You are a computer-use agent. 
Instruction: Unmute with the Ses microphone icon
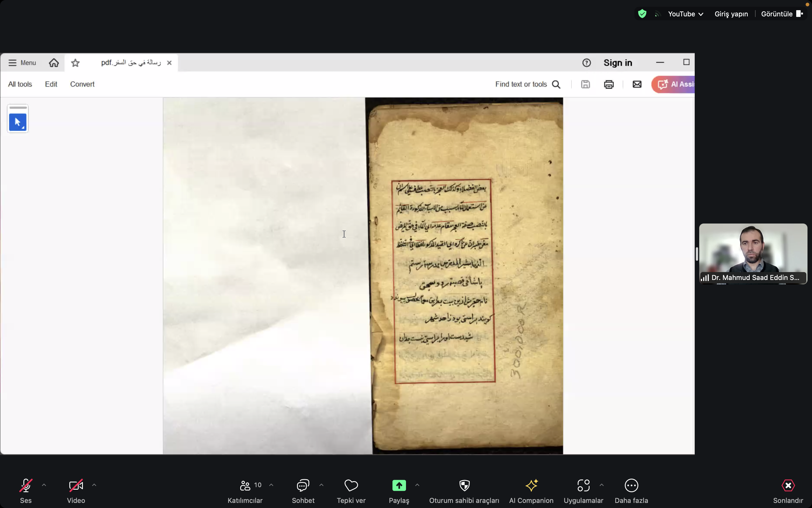point(26,485)
